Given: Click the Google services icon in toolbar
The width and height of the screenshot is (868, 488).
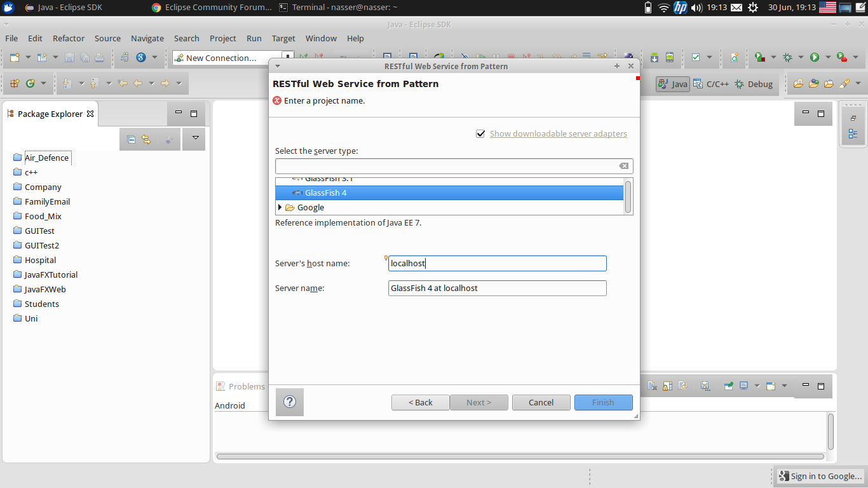Looking at the screenshot, I should pos(140,58).
